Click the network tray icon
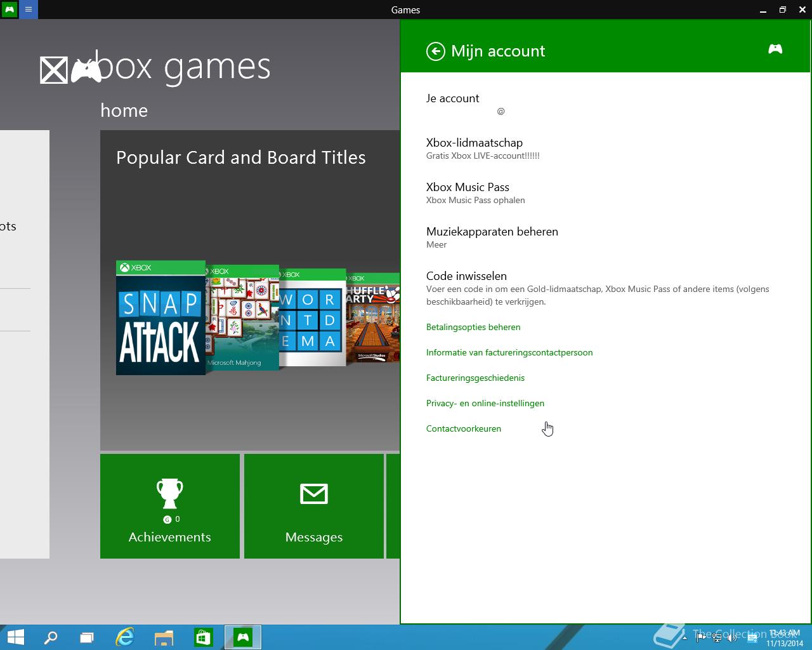Viewport: 812px width, 650px height. pos(717,638)
